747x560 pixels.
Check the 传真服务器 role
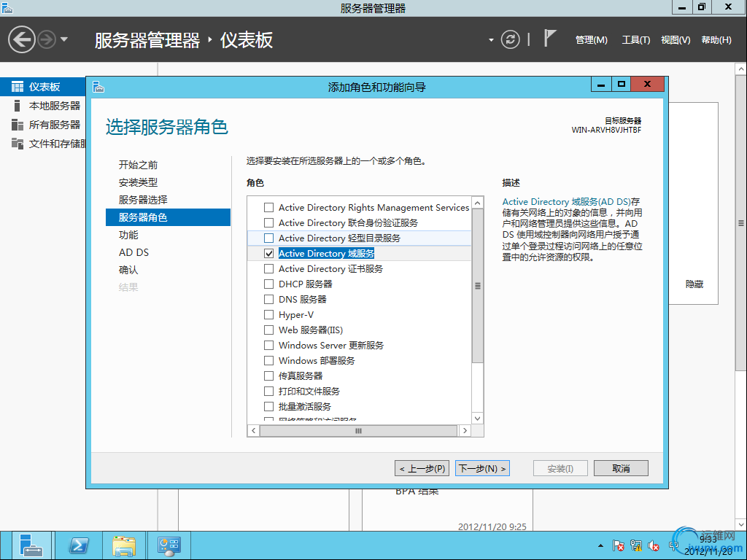[x=268, y=376]
